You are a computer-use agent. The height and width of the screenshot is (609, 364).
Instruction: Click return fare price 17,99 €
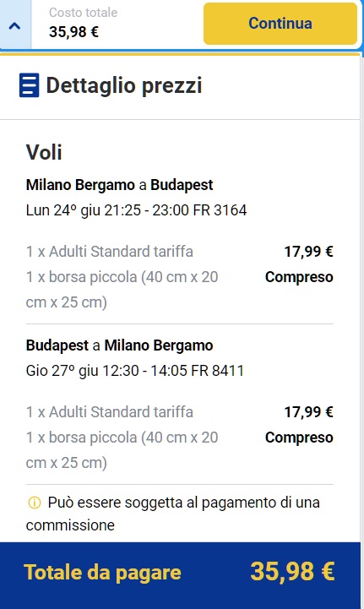pos(309,411)
